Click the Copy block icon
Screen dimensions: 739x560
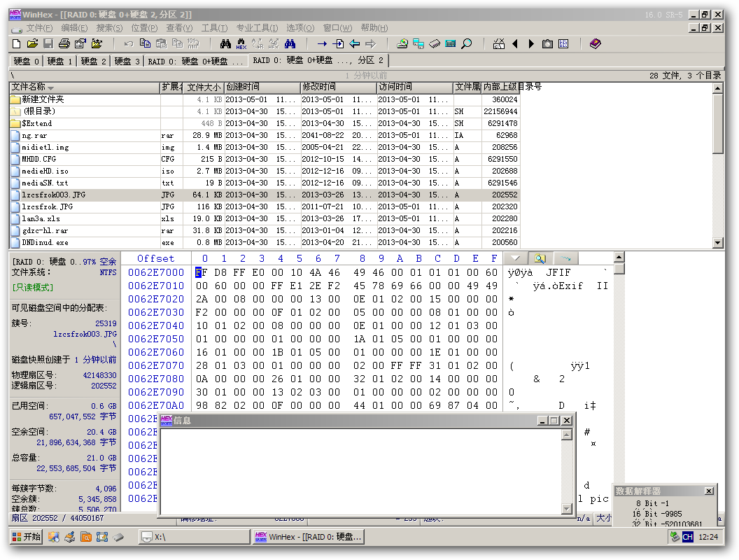(145, 44)
